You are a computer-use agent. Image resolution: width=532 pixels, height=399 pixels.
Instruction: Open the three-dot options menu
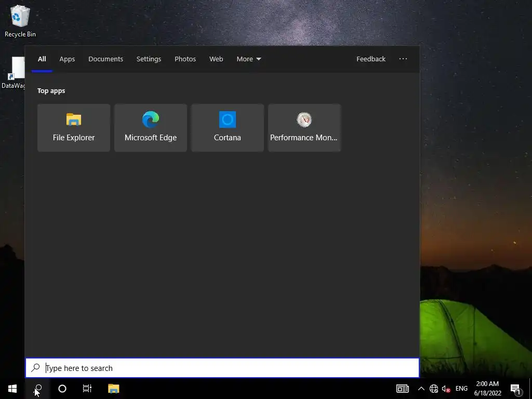point(403,59)
